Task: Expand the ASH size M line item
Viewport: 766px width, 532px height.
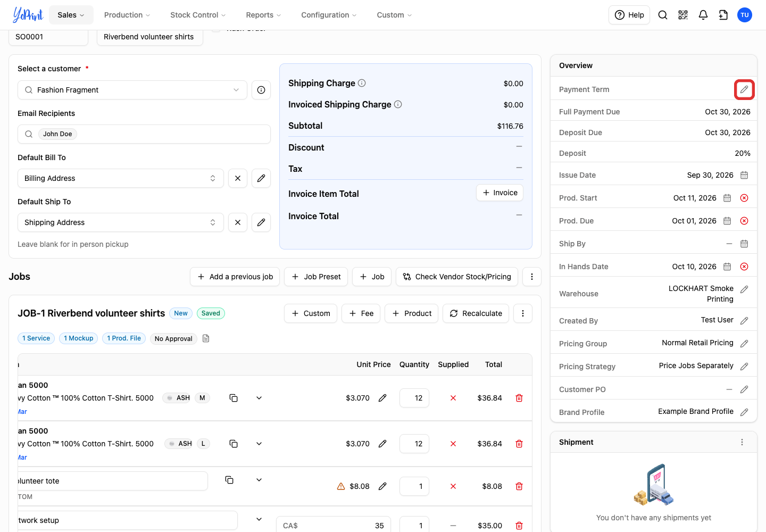Action: (x=259, y=398)
